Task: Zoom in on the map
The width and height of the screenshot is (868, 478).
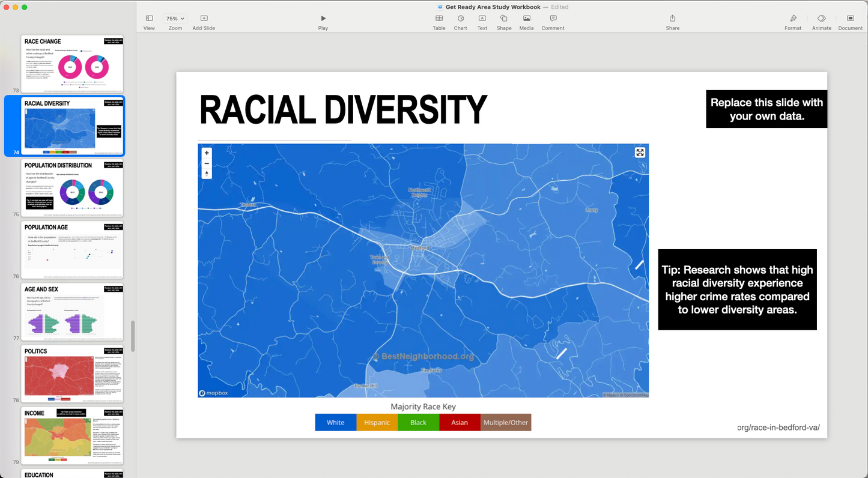Action: coord(207,153)
